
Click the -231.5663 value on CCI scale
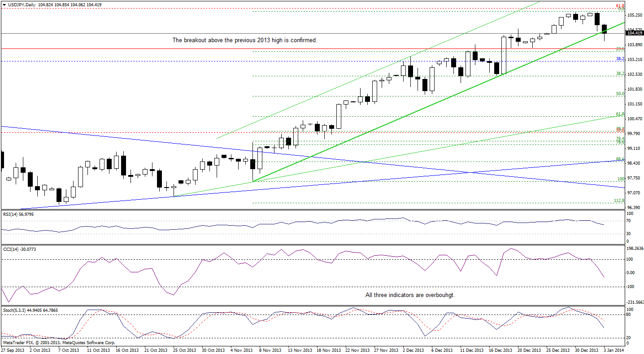click(635, 302)
